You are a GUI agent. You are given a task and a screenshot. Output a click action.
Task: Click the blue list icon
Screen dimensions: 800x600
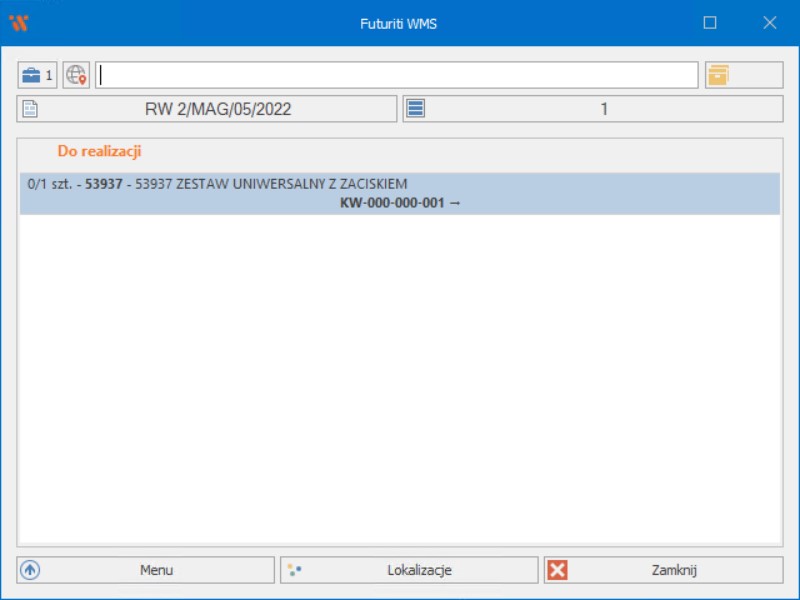(417, 109)
